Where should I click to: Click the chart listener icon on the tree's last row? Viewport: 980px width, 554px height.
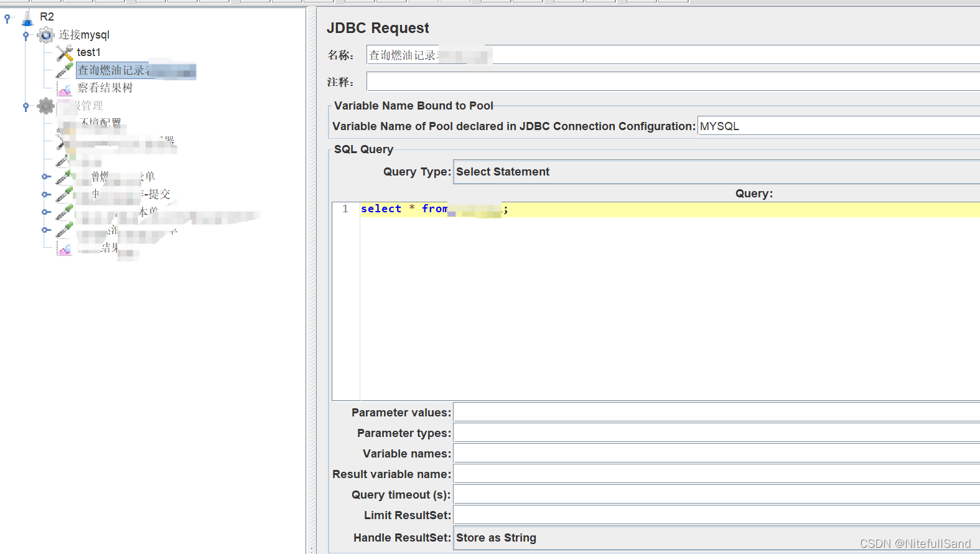click(x=64, y=248)
